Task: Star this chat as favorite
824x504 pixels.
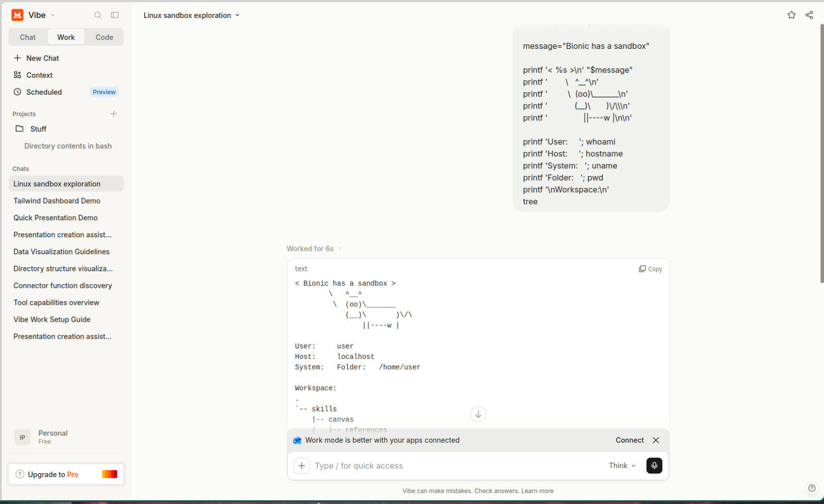Action: click(792, 15)
